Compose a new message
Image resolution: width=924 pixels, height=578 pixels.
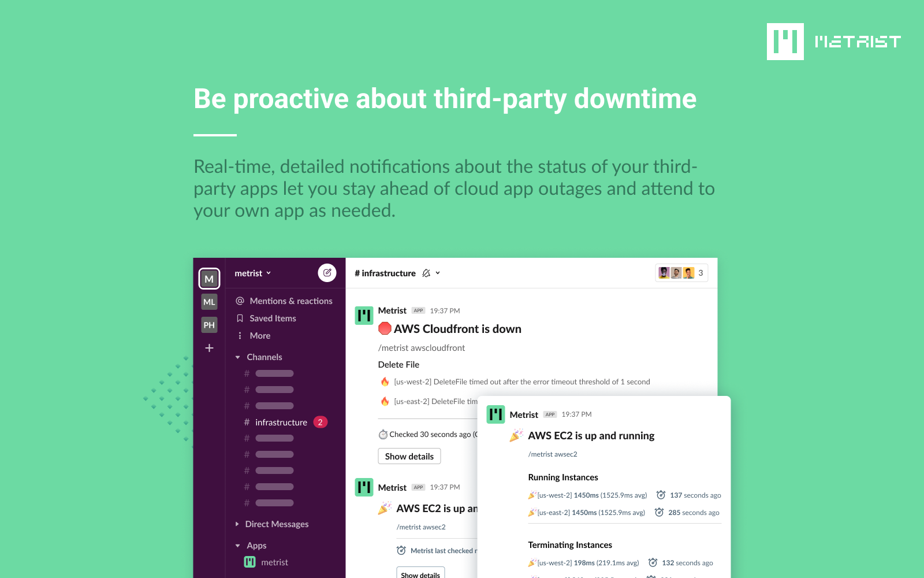pyautogui.click(x=327, y=273)
